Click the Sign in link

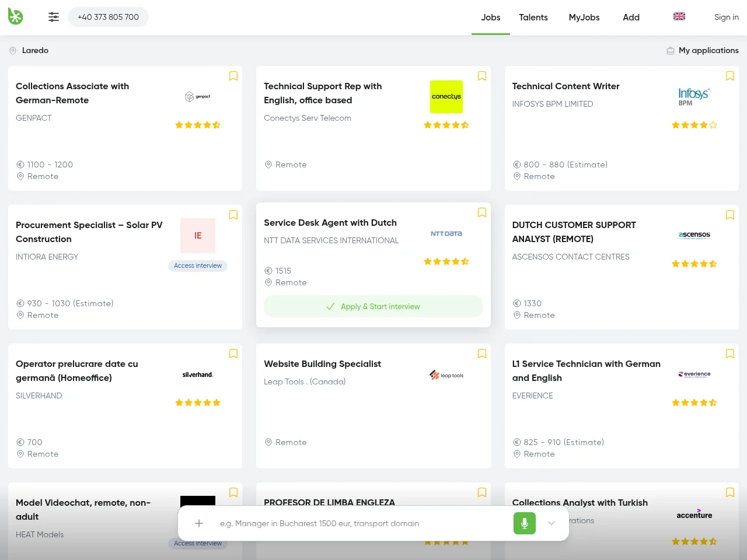coord(727,17)
